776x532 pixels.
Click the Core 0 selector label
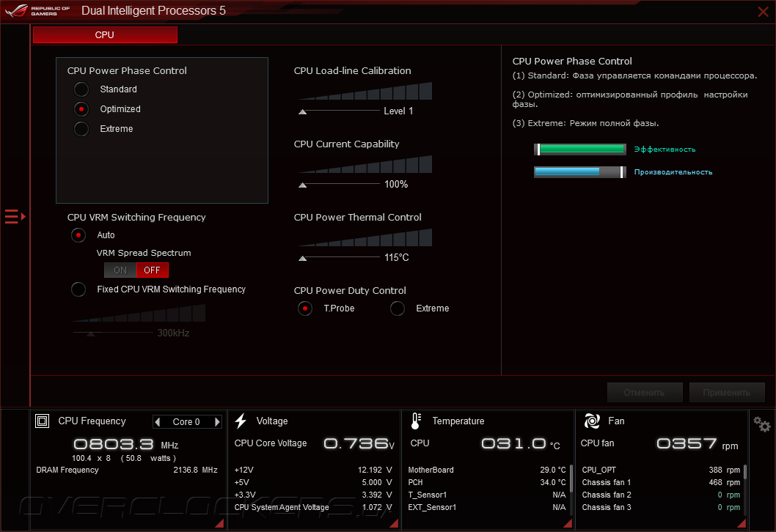[186, 422]
